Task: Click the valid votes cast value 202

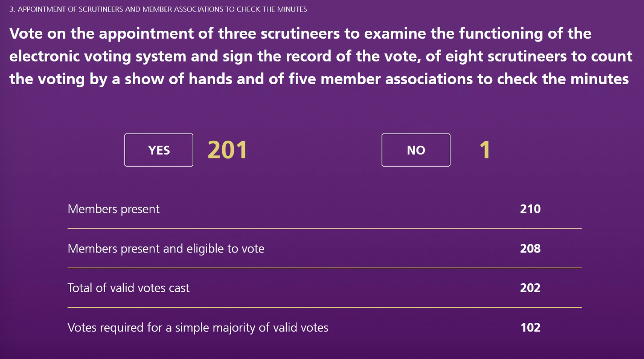Action: [530, 288]
